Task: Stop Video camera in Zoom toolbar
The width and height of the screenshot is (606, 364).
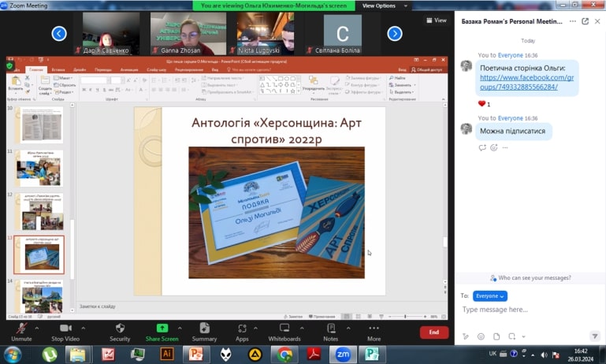Action: [65, 332]
